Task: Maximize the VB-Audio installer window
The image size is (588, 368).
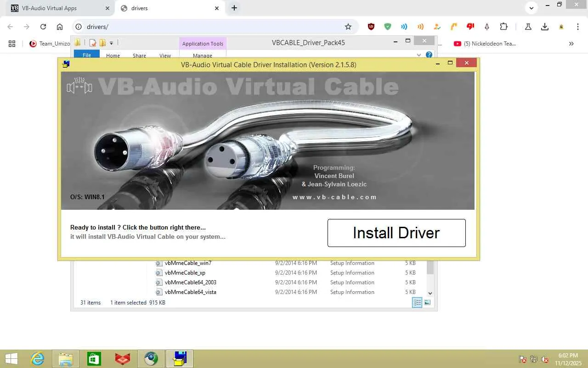Action: (x=450, y=63)
